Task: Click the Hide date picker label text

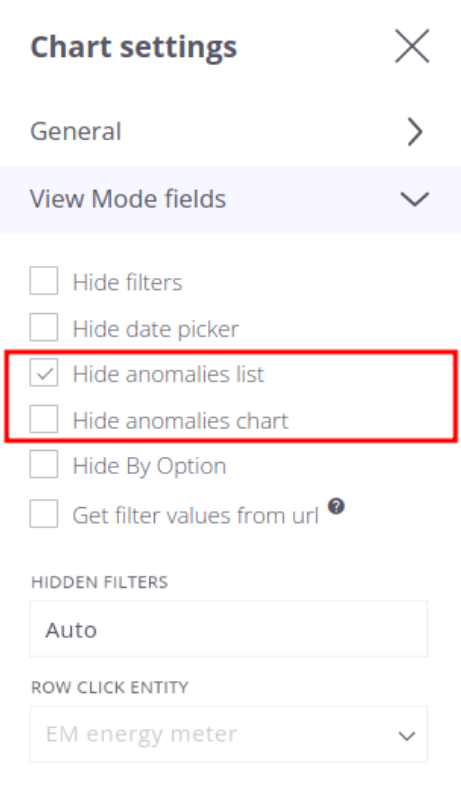Action: 156,329
